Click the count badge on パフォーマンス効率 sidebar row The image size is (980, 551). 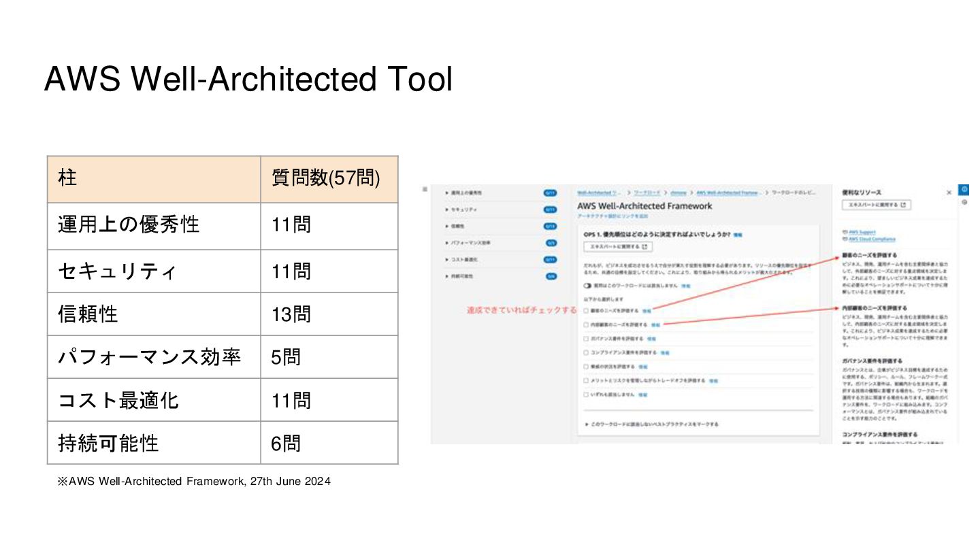[551, 243]
